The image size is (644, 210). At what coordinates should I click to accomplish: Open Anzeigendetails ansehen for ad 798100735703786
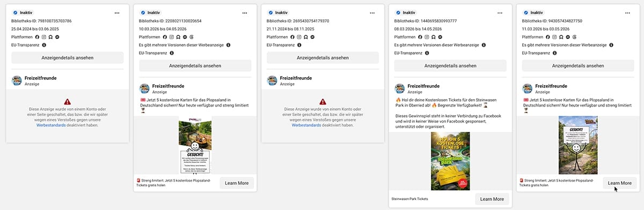68,57
